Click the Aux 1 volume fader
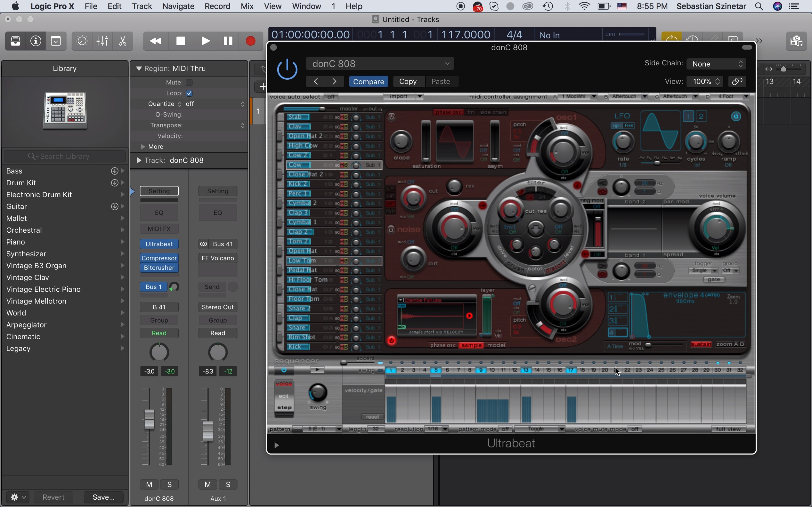Image resolution: width=812 pixels, height=507 pixels. [208, 432]
